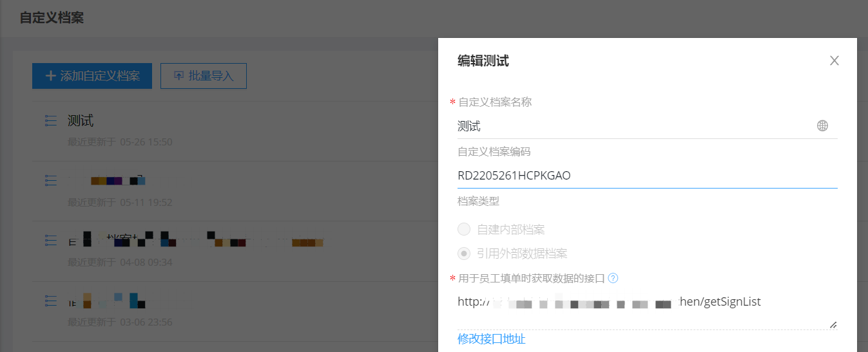Viewport: 868px width, 352px height.
Task: Open the 测试 archive in the list
Action: (x=81, y=120)
